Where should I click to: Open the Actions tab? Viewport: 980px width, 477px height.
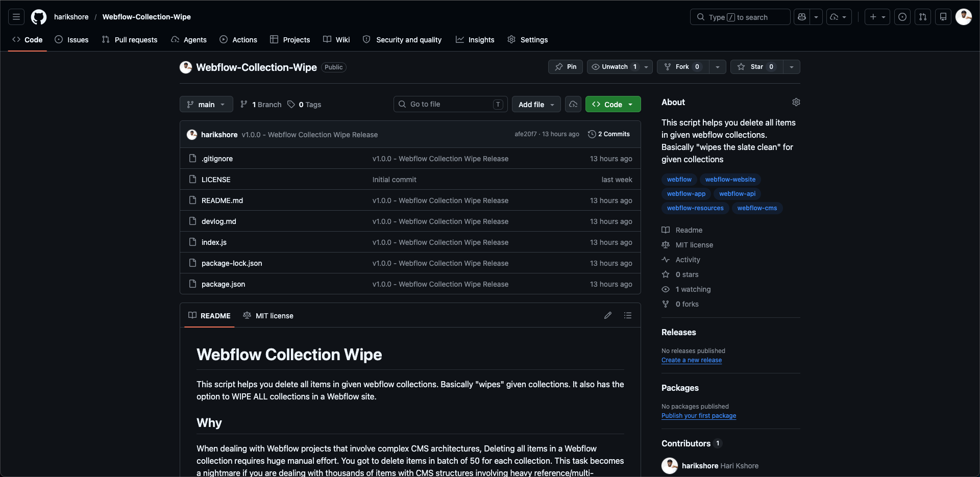click(238, 40)
